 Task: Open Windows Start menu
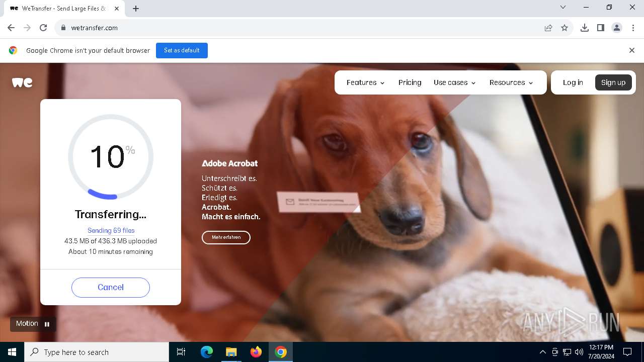[12, 352]
